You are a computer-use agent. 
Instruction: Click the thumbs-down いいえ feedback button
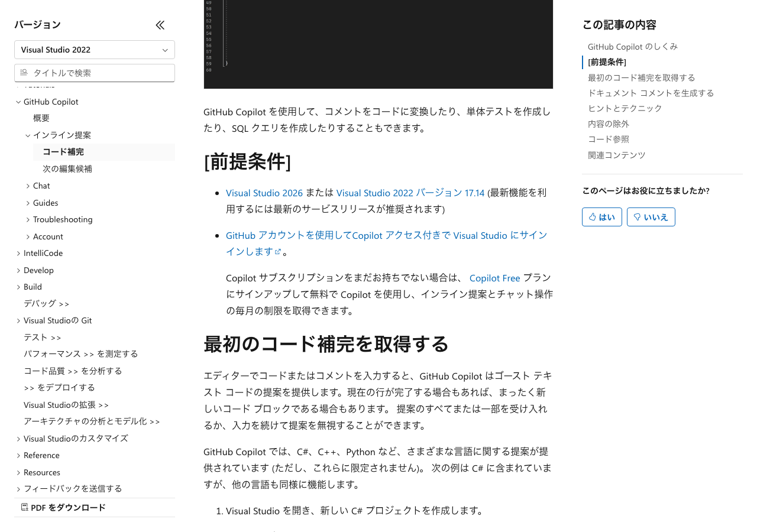click(651, 217)
